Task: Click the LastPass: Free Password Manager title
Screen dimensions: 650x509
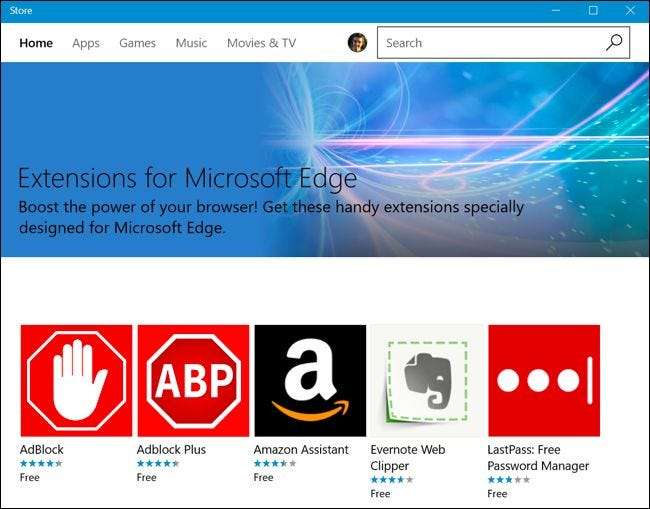Action: pyautogui.click(x=538, y=458)
